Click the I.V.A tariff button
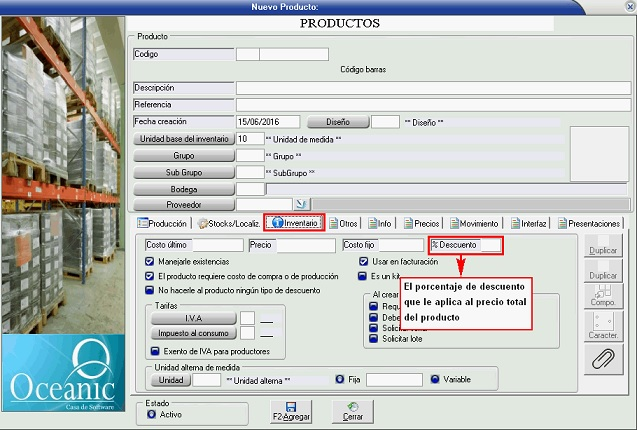This screenshot has width=637, height=430. (192, 317)
